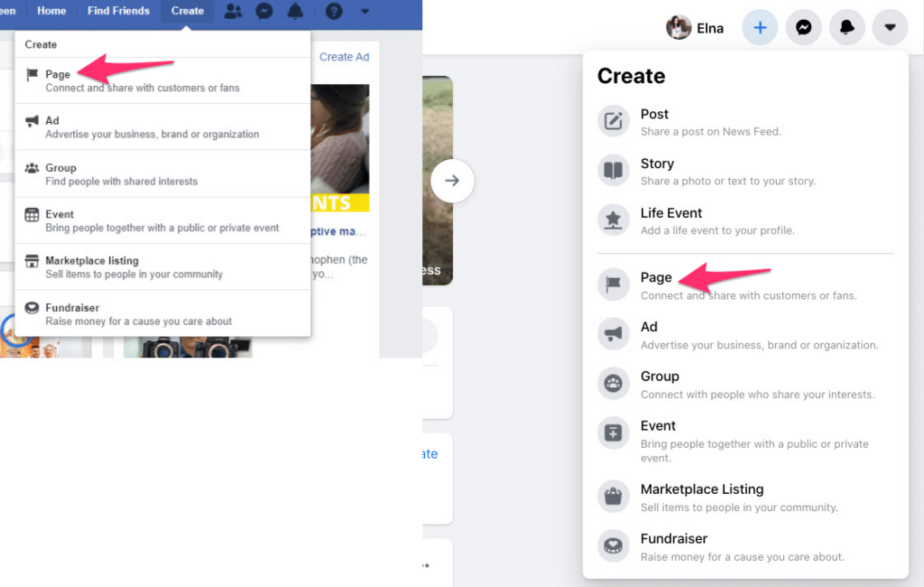Viewport: 924px width, 587px height.
Task: Choose Event in old Create dropdown
Action: (162, 220)
